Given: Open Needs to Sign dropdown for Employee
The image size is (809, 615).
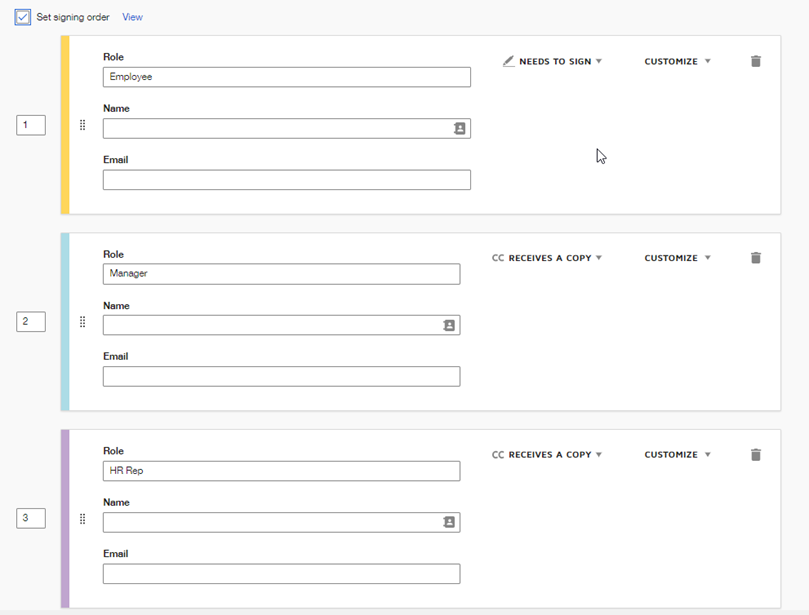Looking at the screenshot, I should 553,62.
